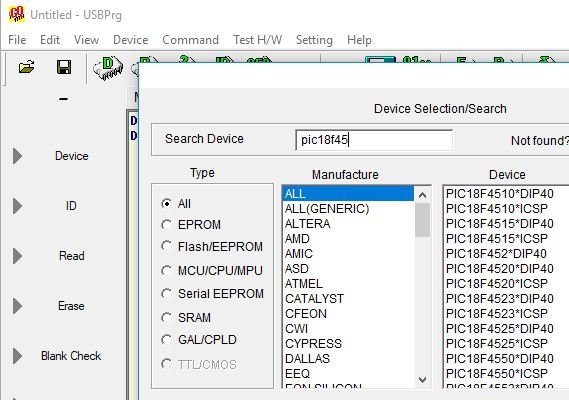
Task: Click the arrow beside Erase
Action: point(17,306)
